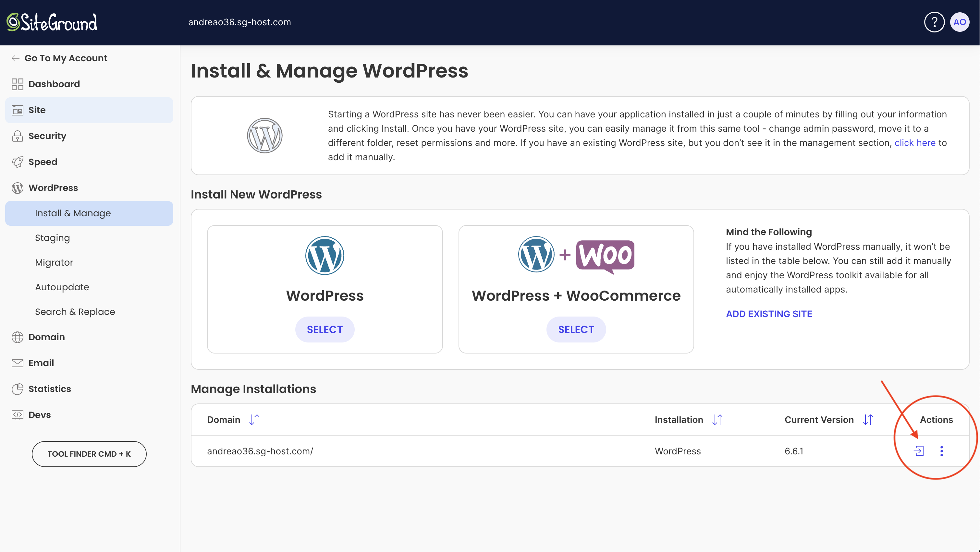980x552 pixels.
Task: Go to Autoupdate submenu item
Action: point(62,287)
